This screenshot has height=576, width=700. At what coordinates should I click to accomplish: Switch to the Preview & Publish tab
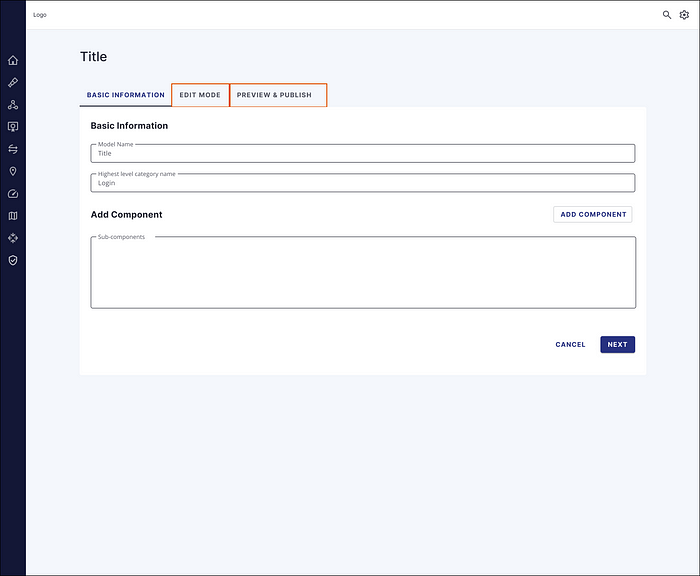[278, 95]
